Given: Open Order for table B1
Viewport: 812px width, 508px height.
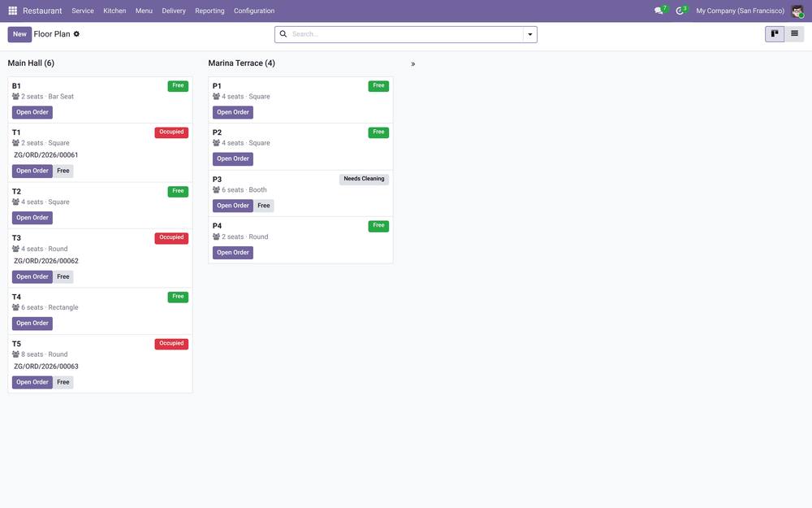Looking at the screenshot, I should (32, 112).
